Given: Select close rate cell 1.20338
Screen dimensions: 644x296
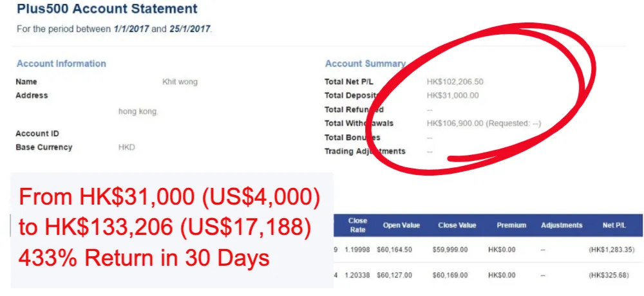Looking at the screenshot, I should [357, 275].
